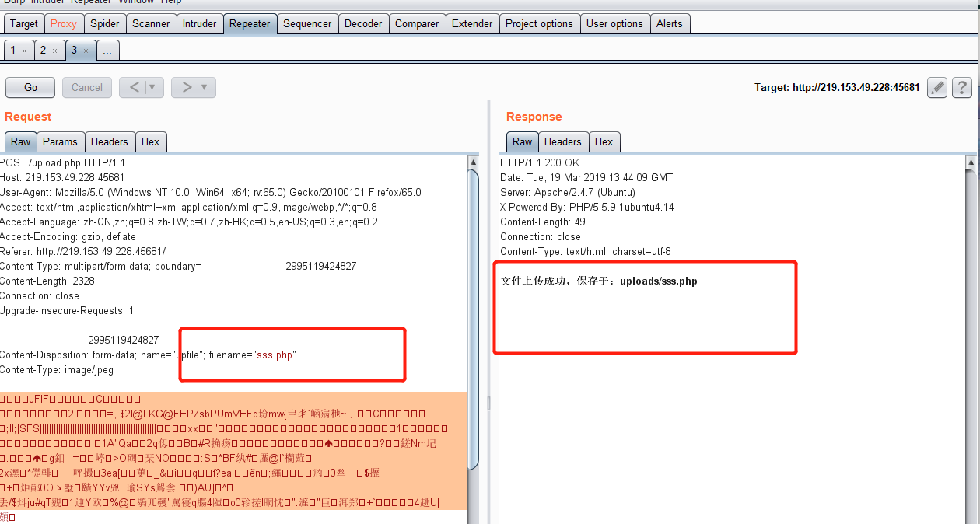Image resolution: width=980 pixels, height=524 pixels.
Task: Show the Response Hex view
Action: pyautogui.click(x=604, y=141)
